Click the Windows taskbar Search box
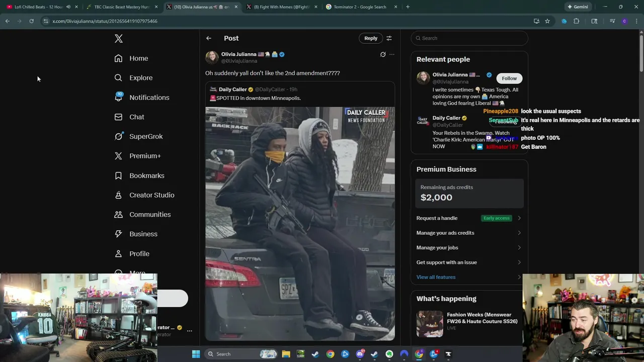The image size is (644, 362). 241,354
